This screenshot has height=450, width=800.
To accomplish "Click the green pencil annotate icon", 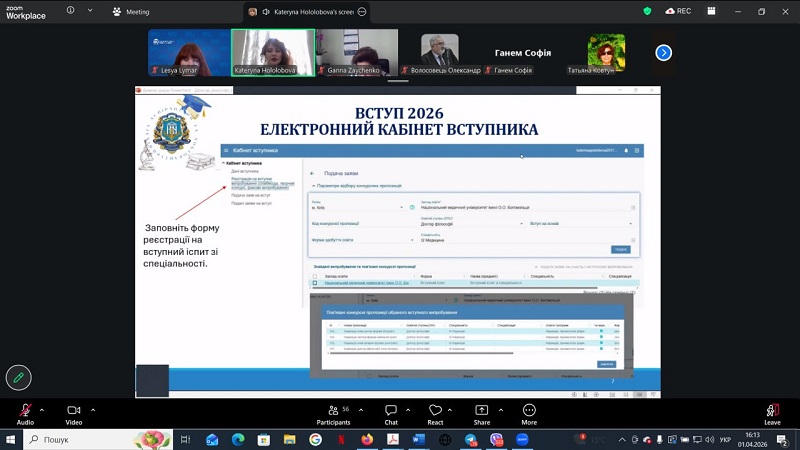I will [x=17, y=377].
